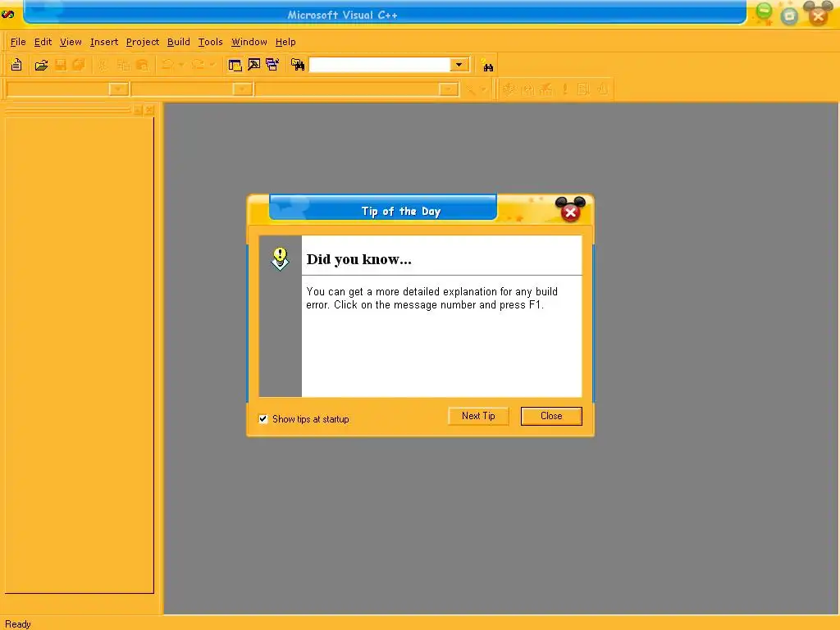
Task: Click the Find in Files icon
Action: tap(298, 65)
